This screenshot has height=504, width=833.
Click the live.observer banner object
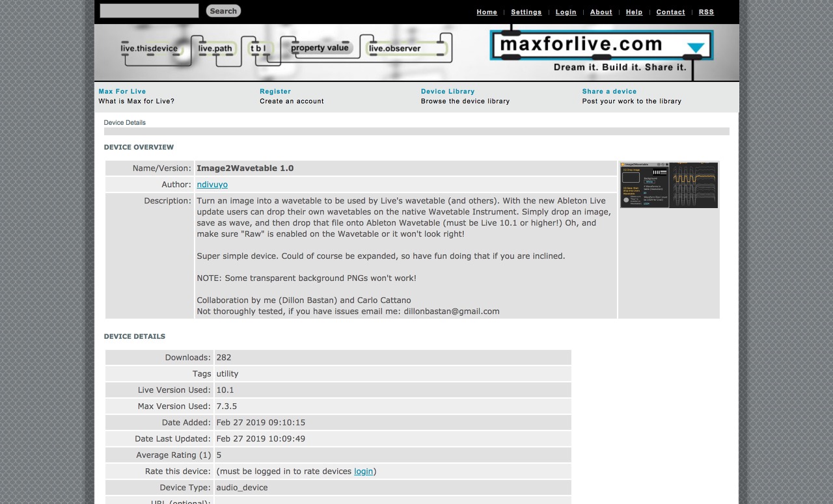coord(395,48)
